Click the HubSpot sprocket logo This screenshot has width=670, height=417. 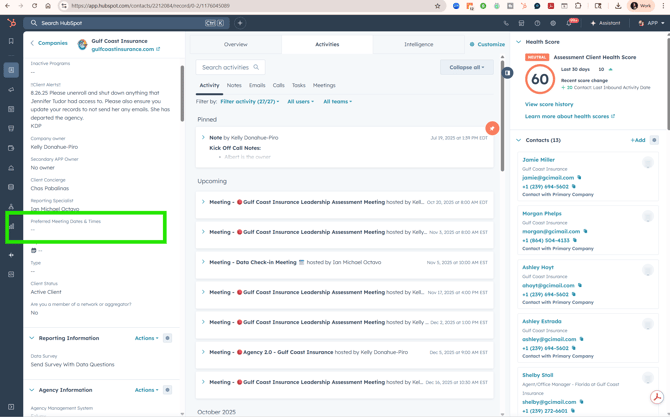(x=11, y=22)
